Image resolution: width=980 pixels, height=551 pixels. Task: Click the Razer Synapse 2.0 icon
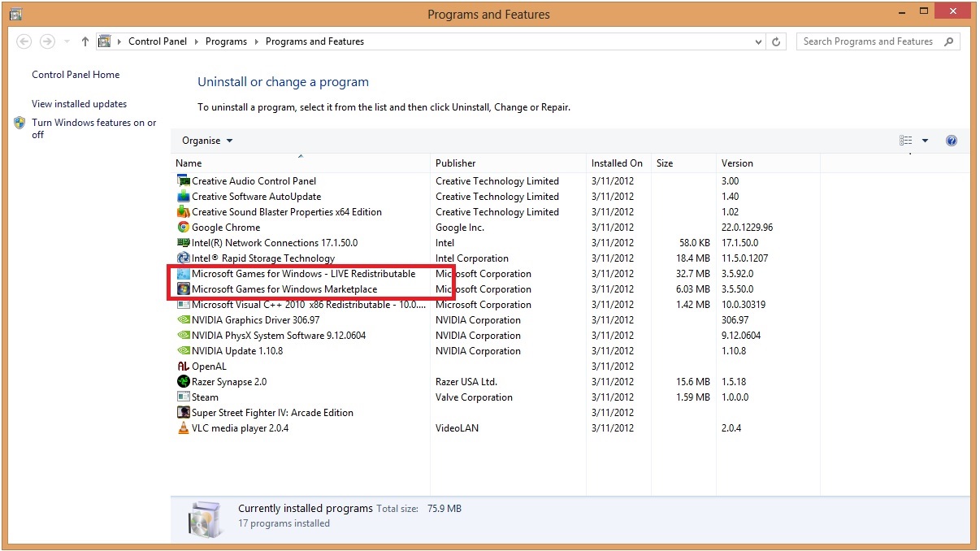tap(183, 382)
